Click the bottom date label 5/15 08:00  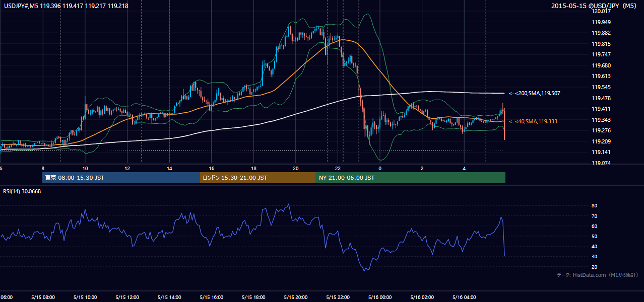(43, 297)
